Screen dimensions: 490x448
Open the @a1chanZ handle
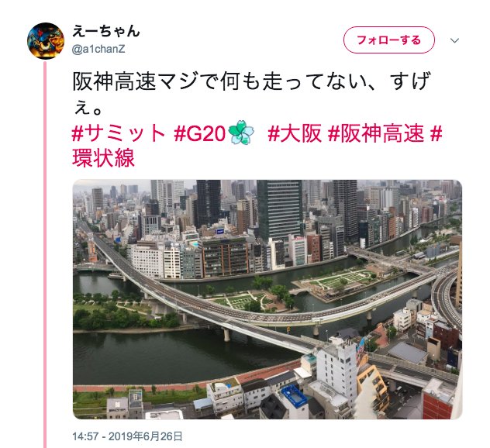tap(98, 50)
